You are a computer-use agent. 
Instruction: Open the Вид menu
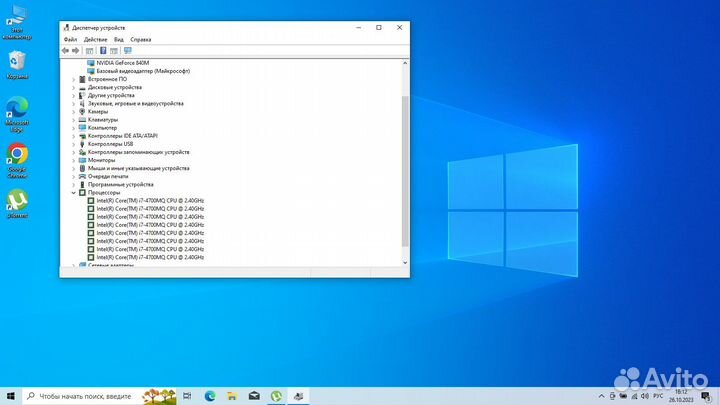pyautogui.click(x=119, y=39)
